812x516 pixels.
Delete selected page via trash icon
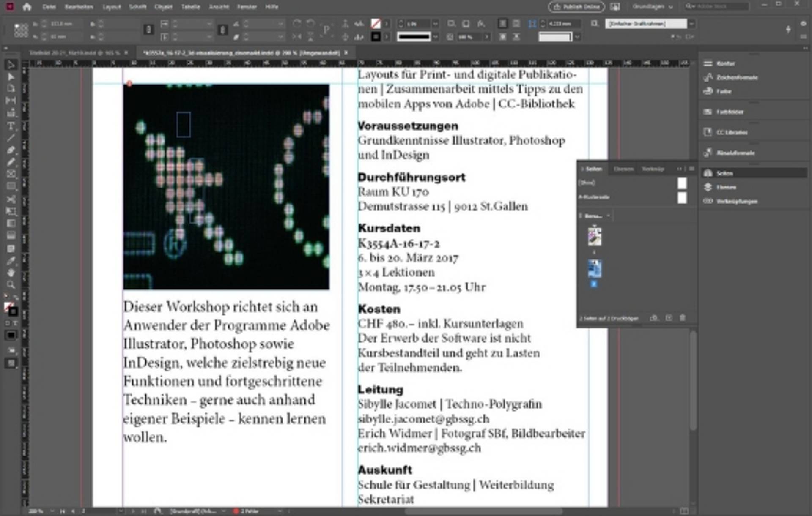coord(683,318)
